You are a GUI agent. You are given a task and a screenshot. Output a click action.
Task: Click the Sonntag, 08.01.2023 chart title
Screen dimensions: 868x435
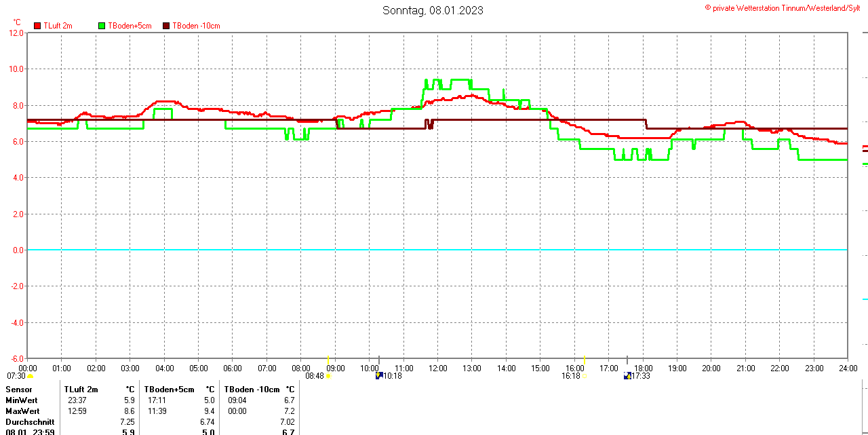(433, 10)
